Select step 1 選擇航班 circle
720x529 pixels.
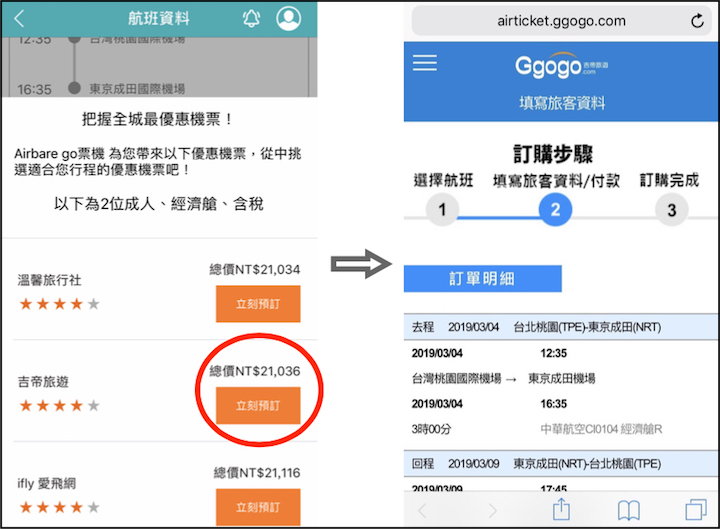pyautogui.click(x=442, y=210)
